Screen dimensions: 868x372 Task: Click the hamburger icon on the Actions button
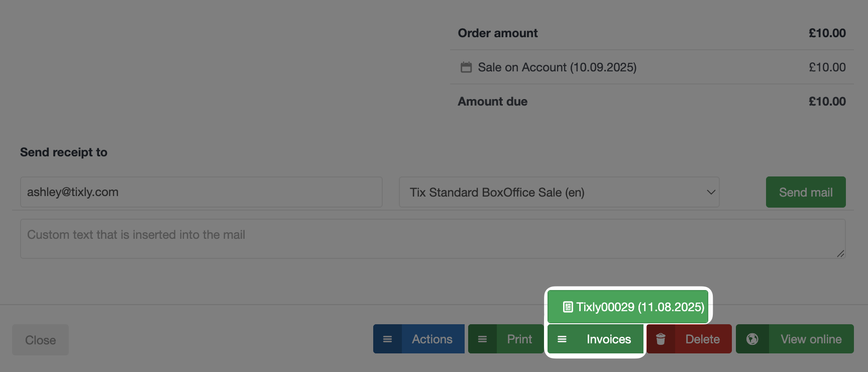[387, 339]
